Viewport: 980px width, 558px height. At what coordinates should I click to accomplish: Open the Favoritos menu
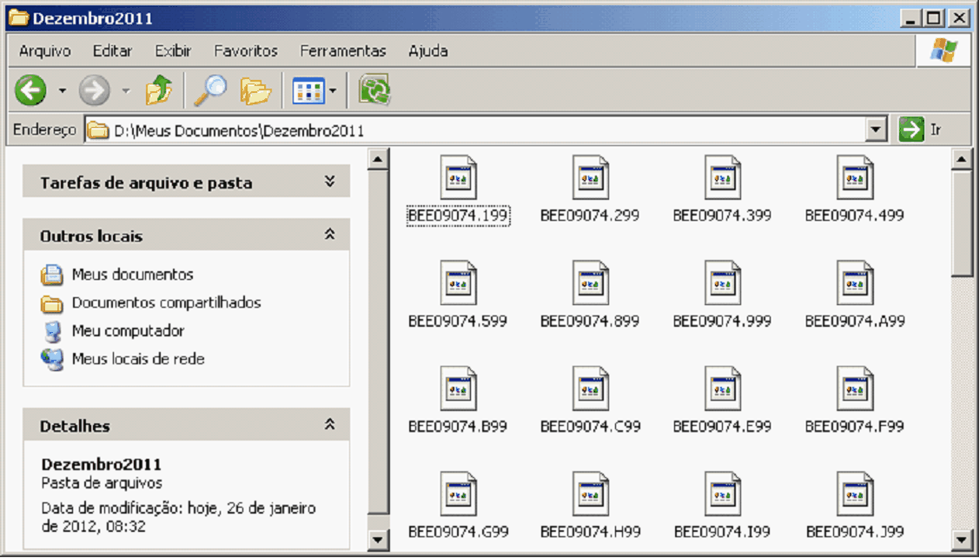246,51
